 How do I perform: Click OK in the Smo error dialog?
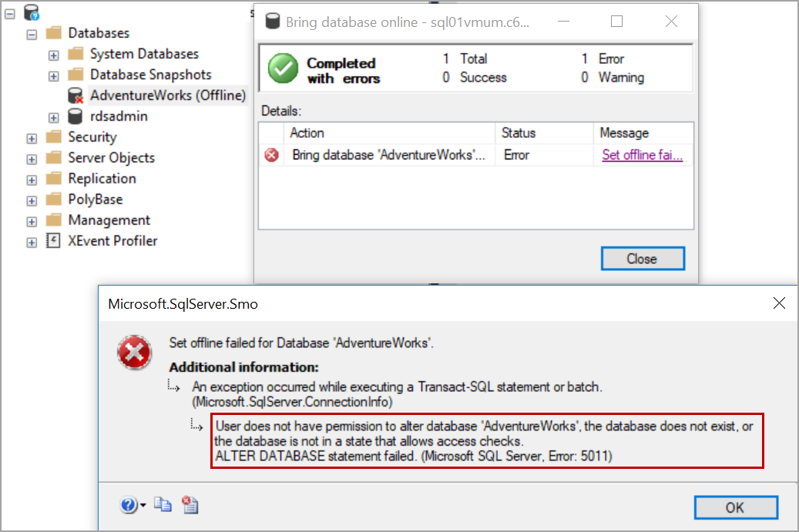736,507
